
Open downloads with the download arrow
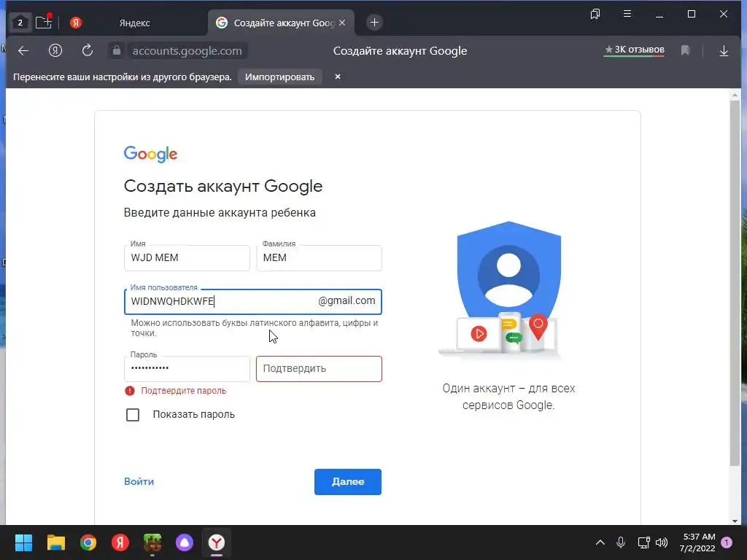click(x=724, y=50)
